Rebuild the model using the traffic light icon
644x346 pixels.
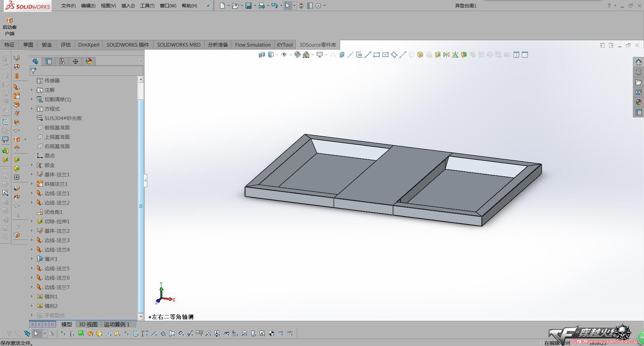301,6
